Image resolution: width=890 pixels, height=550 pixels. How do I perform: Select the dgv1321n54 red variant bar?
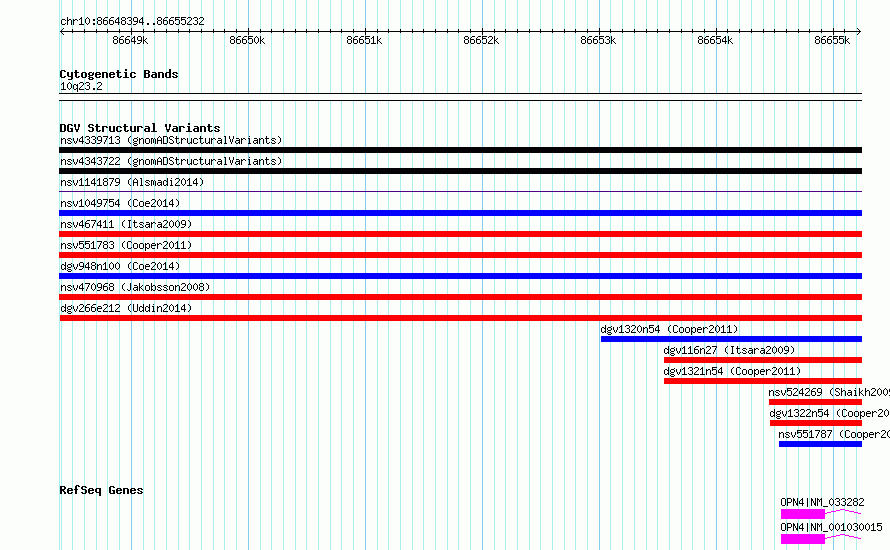[763, 381]
